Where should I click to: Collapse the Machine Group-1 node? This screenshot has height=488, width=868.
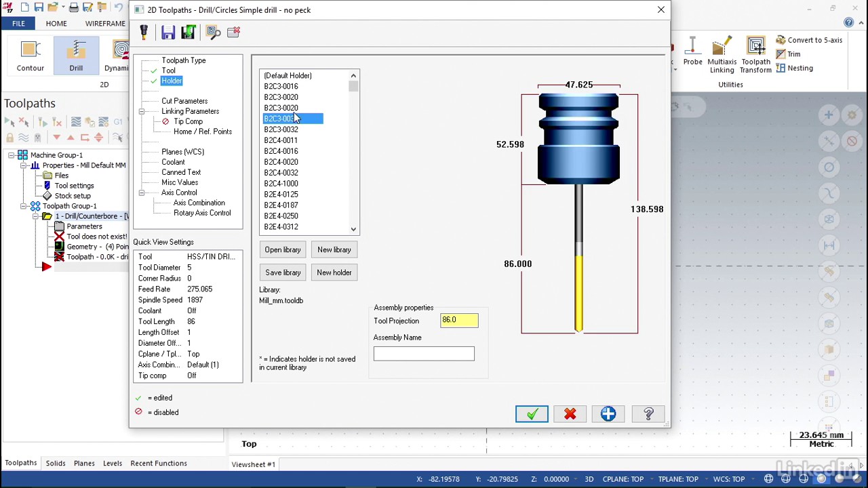(12, 155)
